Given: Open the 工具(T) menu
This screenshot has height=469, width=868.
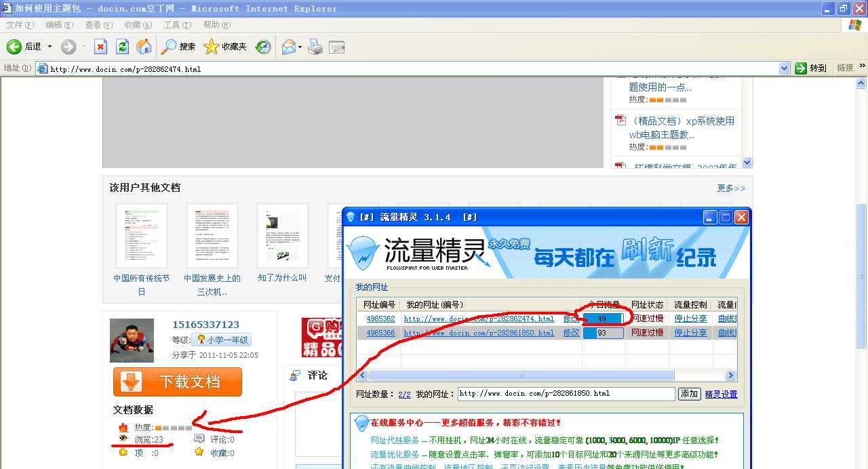Looking at the screenshot, I should [178, 25].
